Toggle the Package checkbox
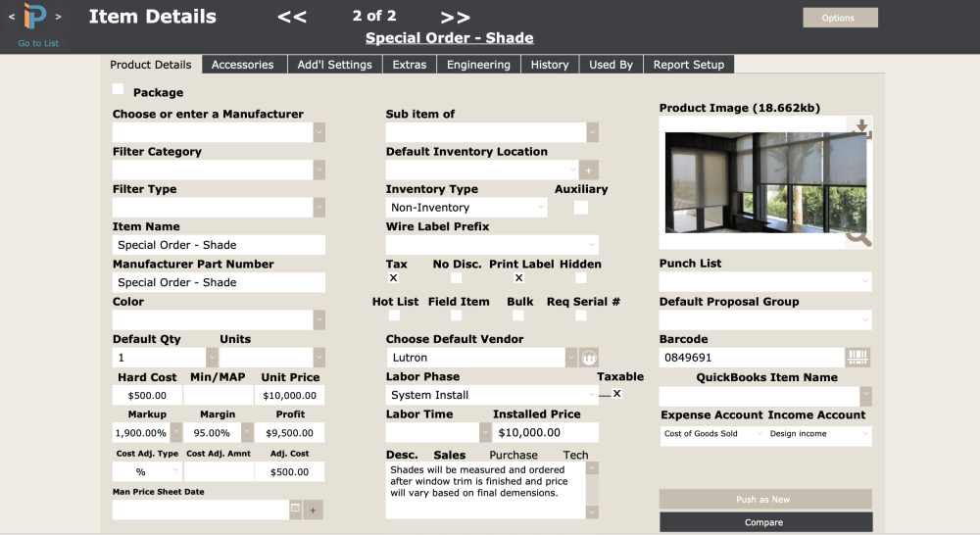 pos(119,89)
